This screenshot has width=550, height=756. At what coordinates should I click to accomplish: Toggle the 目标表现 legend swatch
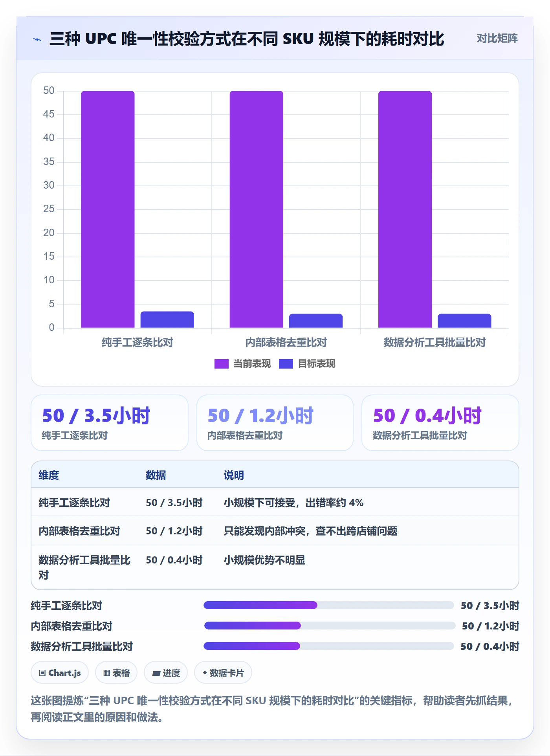click(x=286, y=364)
